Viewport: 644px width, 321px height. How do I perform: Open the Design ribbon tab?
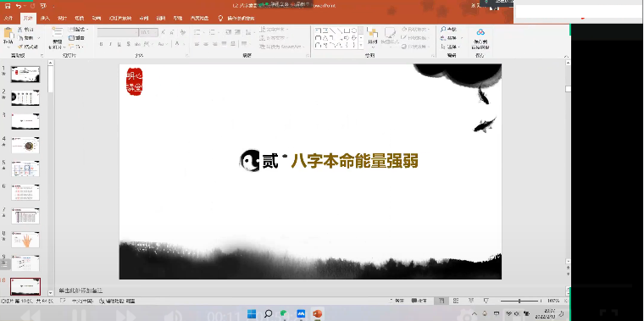63,18
